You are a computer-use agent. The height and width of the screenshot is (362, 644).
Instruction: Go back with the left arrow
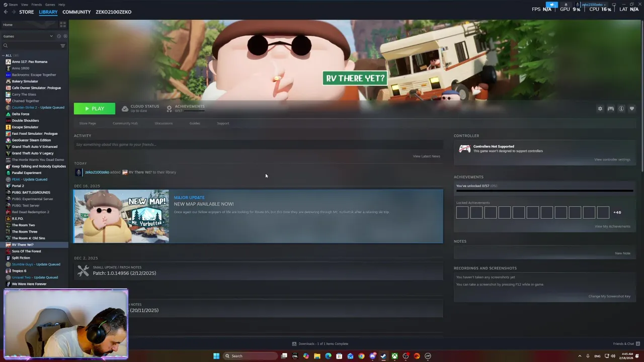click(x=6, y=12)
